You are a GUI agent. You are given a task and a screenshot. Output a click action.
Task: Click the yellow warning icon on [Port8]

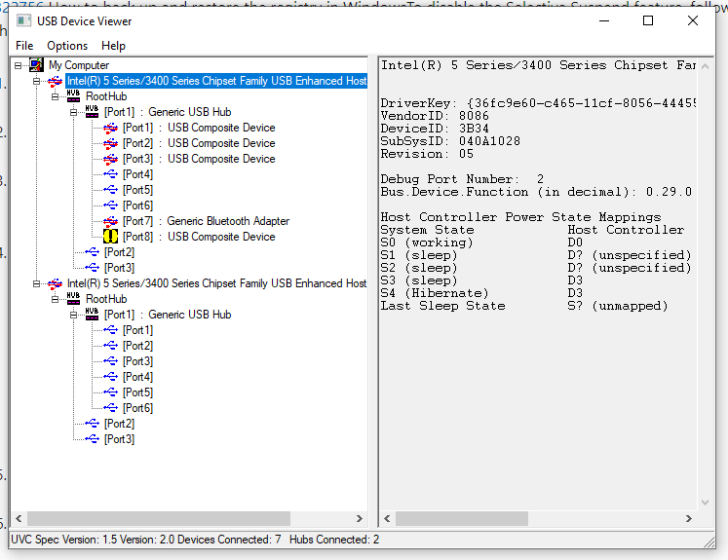point(110,237)
